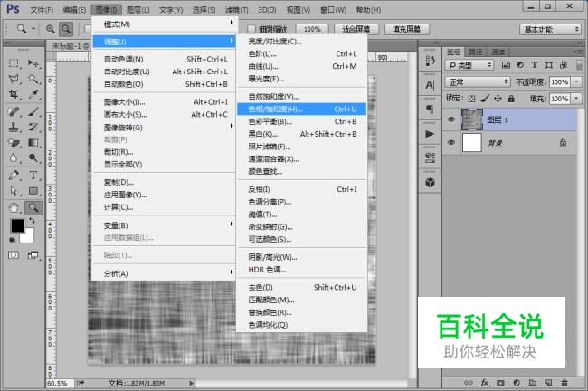Choose Levels Ctrl+L menu item
The image size is (588, 391).
pyautogui.click(x=301, y=54)
